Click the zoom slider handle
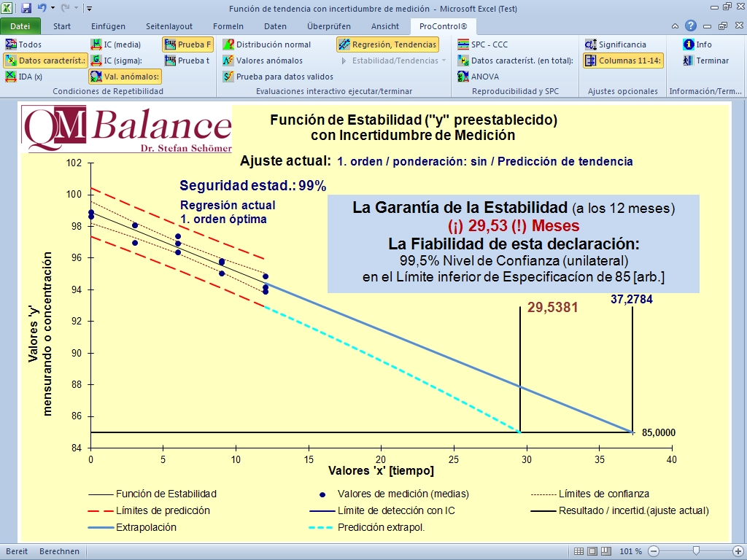 697,551
